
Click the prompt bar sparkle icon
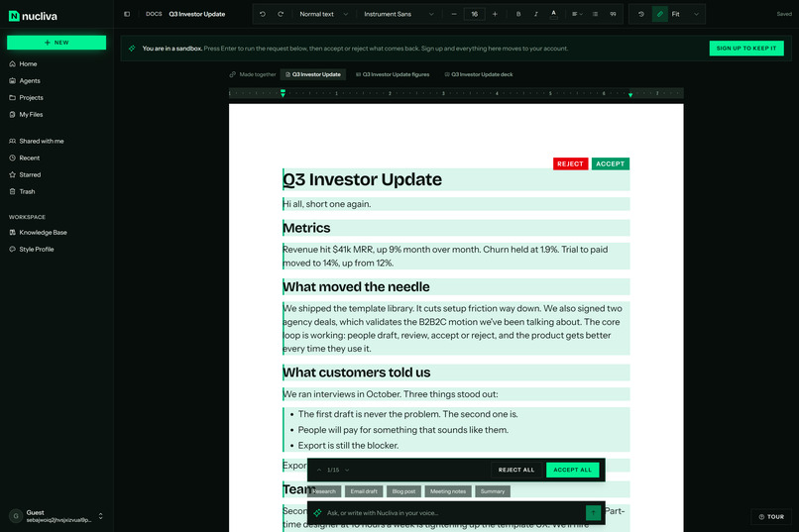[x=317, y=513]
